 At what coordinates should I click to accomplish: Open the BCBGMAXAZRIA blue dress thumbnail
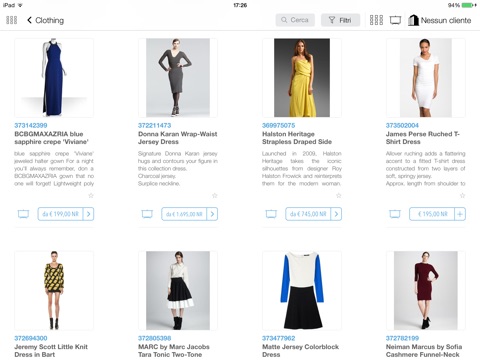point(54,78)
